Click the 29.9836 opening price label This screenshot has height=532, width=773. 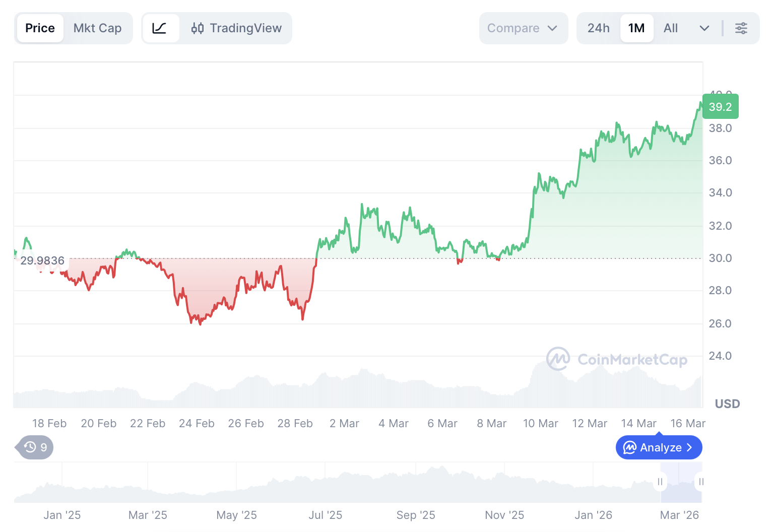(x=42, y=260)
